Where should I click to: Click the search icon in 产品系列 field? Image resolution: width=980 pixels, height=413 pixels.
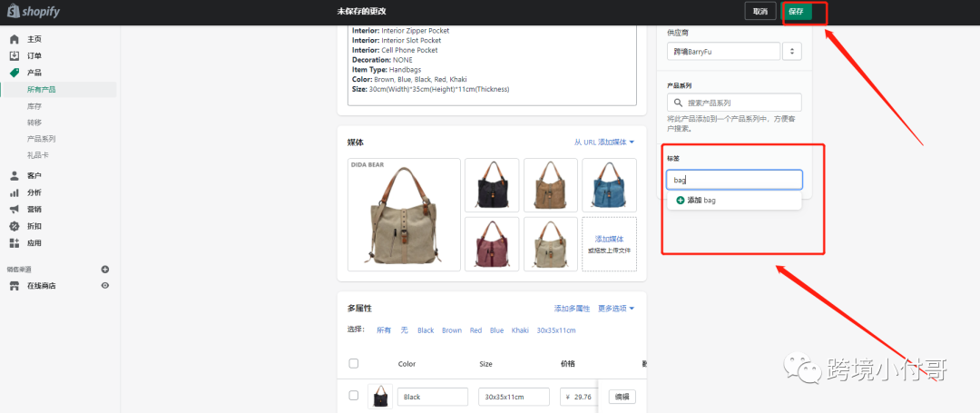(x=678, y=103)
